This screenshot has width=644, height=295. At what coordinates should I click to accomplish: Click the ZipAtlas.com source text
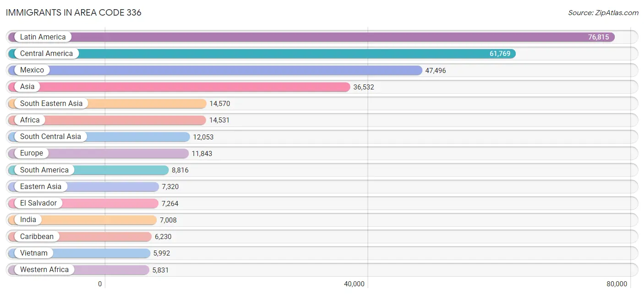603,13
